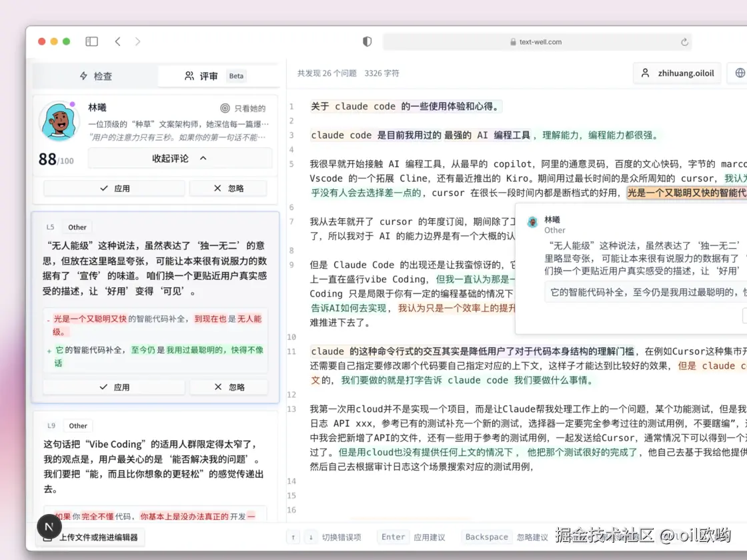Image resolution: width=747 pixels, height=560 pixels.
Task: Click the up arrow key hint
Action: pos(293,537)
